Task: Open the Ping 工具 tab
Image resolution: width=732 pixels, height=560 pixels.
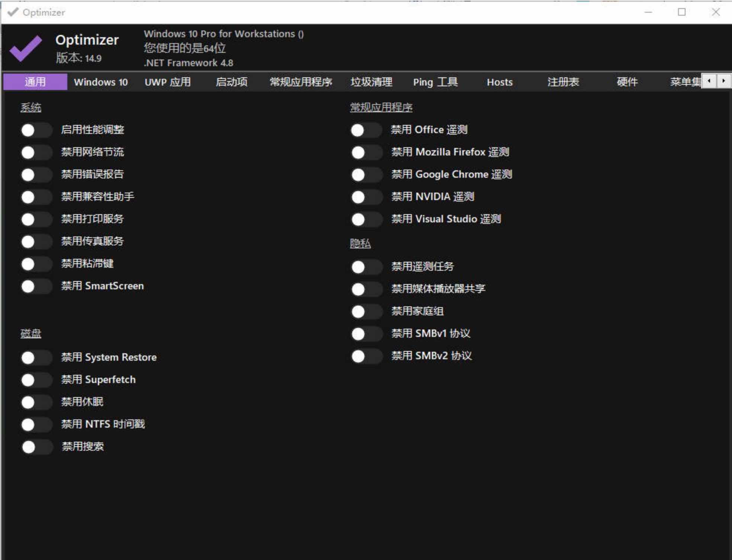Action: click(436, 82)
